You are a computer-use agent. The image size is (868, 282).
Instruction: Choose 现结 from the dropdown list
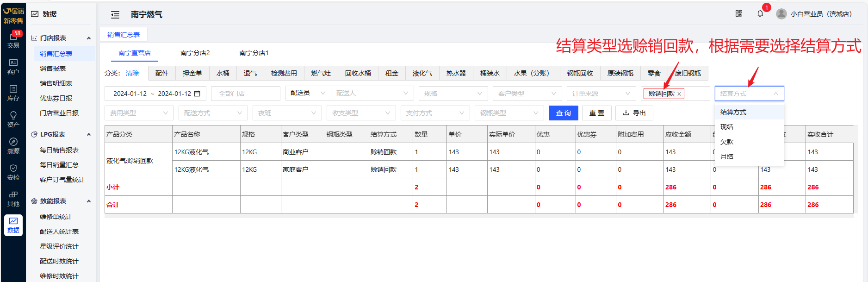750,127
